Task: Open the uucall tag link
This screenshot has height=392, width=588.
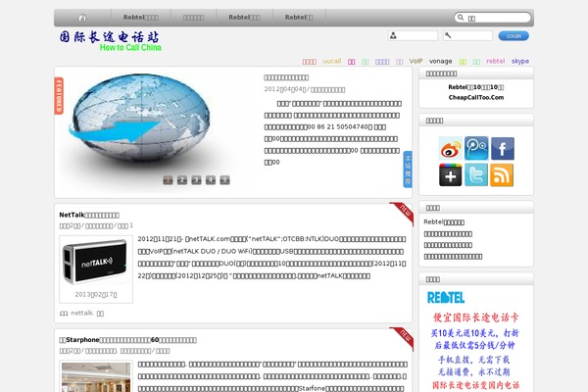Action: [x=332, y=61]
